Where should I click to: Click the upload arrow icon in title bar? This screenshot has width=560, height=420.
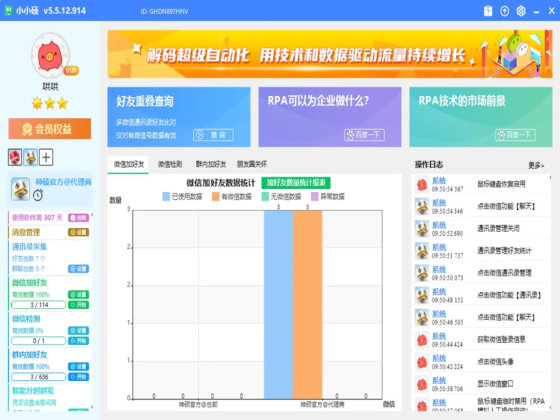coord(504,11)
